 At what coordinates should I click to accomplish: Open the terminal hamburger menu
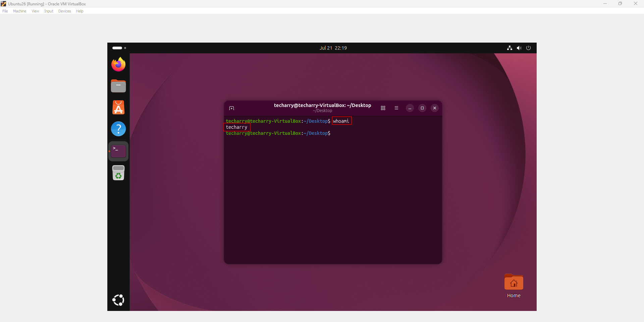pos(396,108)
